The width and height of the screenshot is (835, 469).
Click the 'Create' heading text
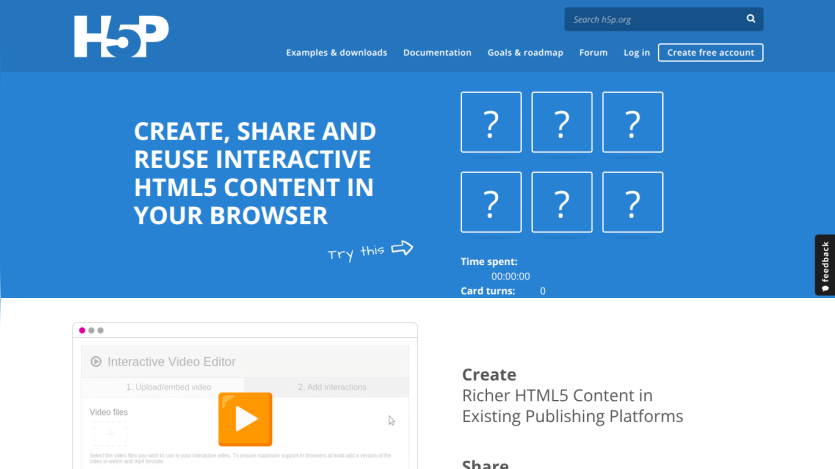pos(489,374)
